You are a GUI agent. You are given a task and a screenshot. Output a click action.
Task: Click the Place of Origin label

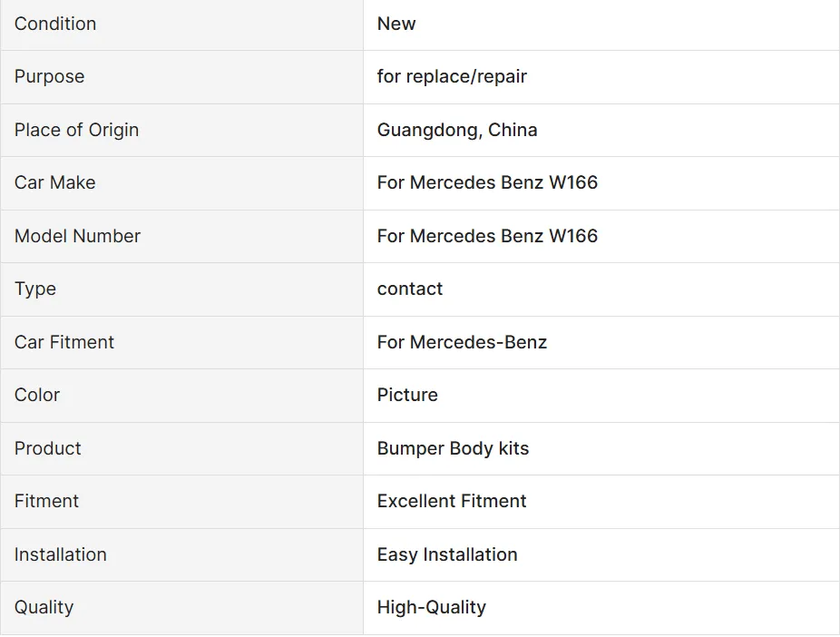pyautogui.click(x=77, y=130)
